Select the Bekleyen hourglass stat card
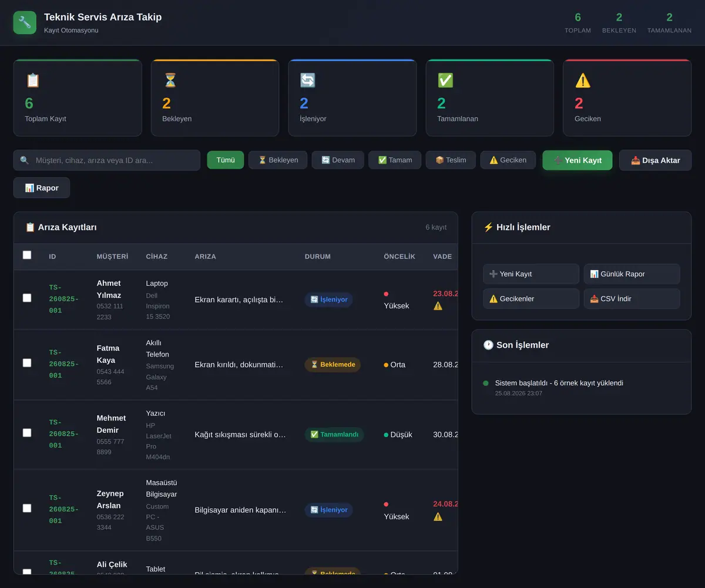The width and height of the screenshot is (705, 588). pos(215,98)
